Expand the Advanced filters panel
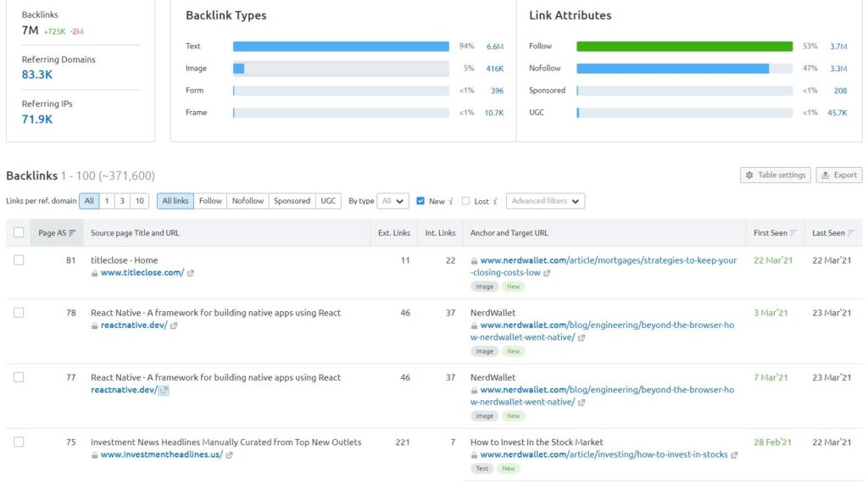 (543, 201)
